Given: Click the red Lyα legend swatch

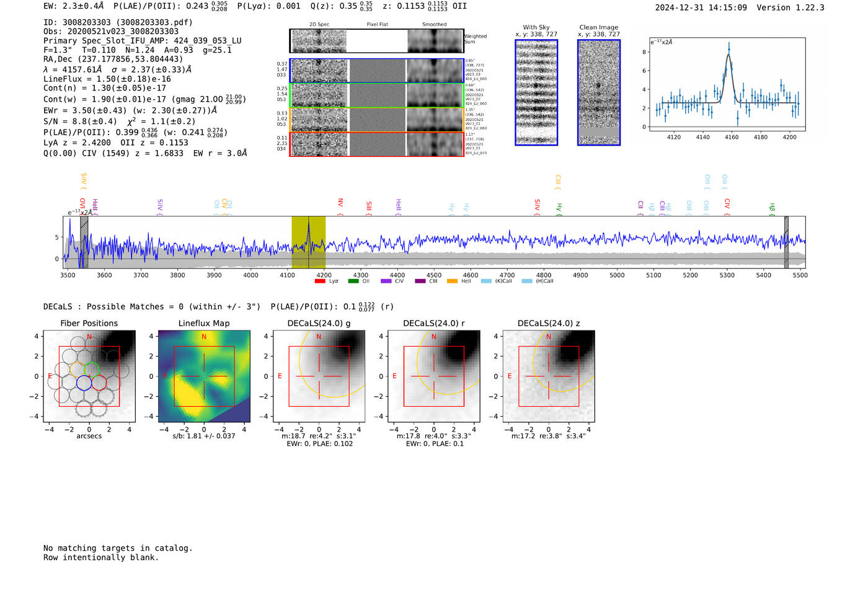Looking at the screenshot, I should pyautogui.click(x=320, y=281).
